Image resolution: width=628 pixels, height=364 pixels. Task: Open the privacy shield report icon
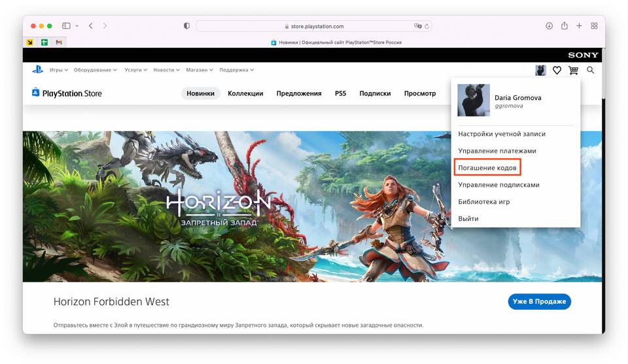pyautogui.click(x=186, y=25)
